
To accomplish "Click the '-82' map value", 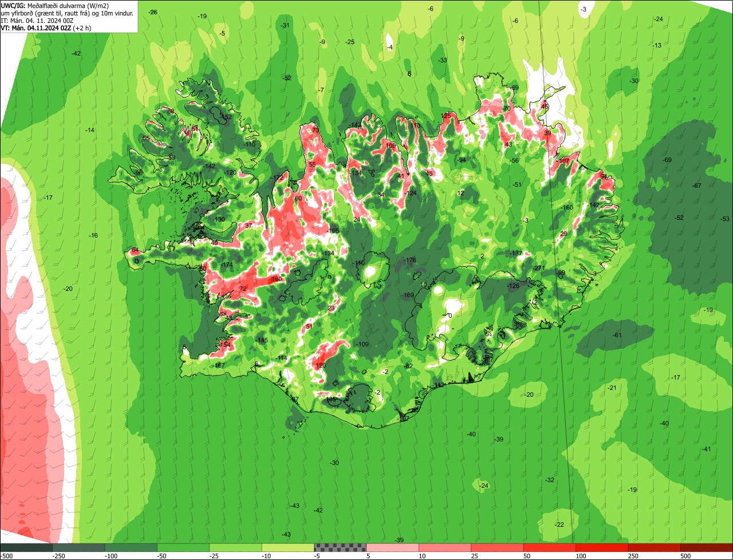I will (408, 366).
